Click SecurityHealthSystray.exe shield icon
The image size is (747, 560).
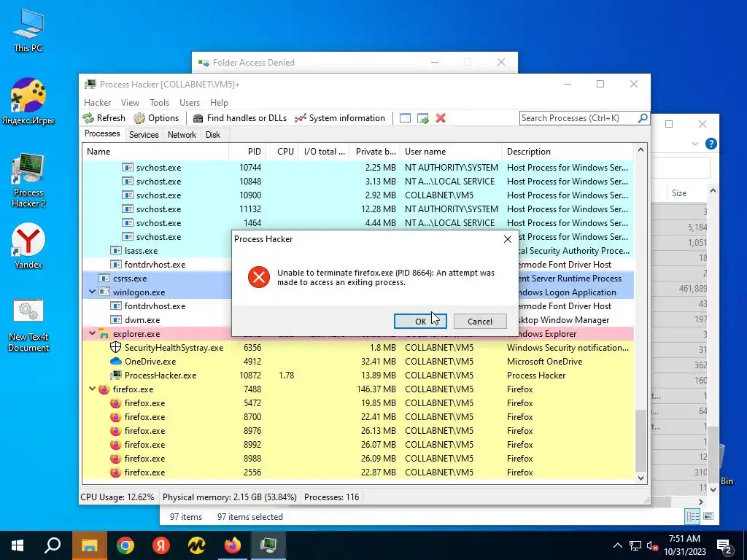click(x=115, y=348)
